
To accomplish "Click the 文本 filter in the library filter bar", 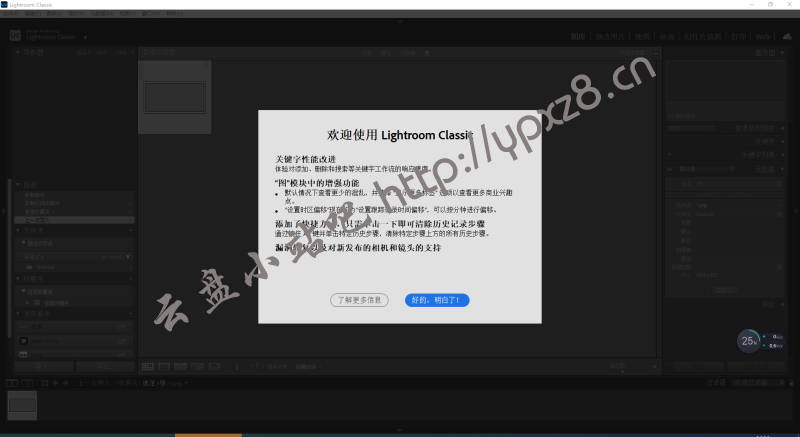I will point(366,53).
